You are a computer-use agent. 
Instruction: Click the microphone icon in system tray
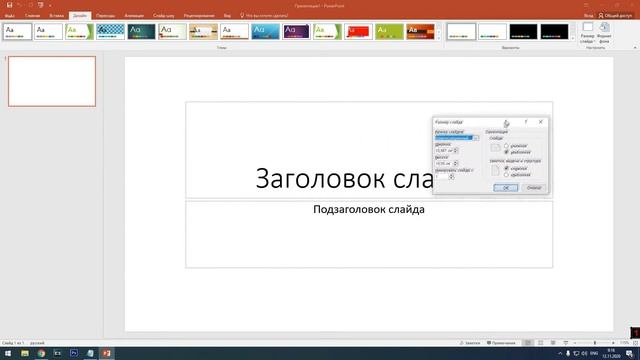(x=568, y=353)
